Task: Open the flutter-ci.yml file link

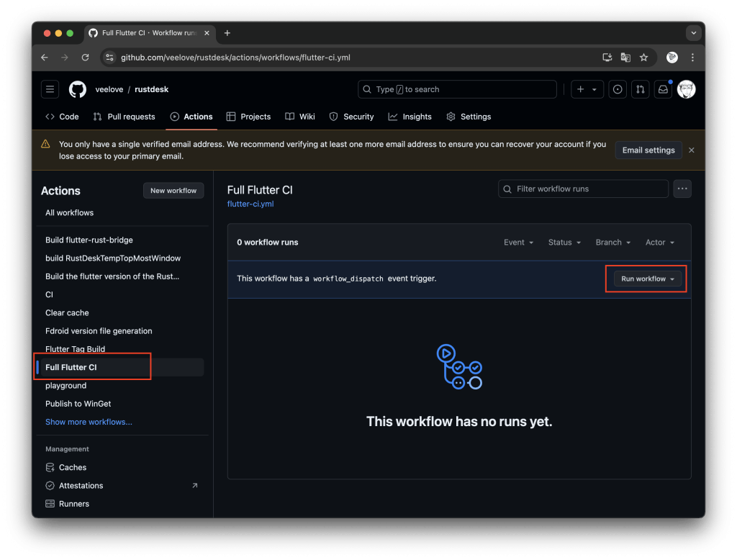Action: 250,204
